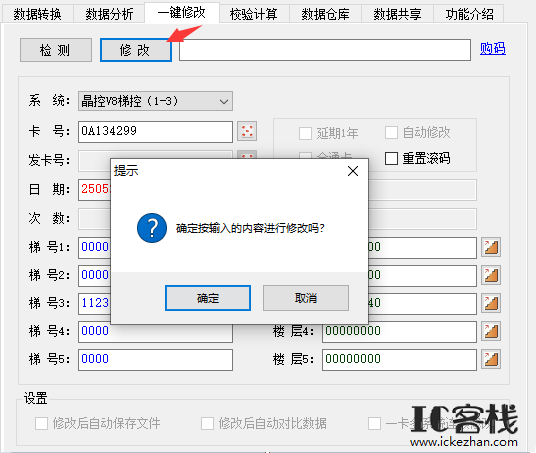
Task: Toggle 修改后自动保存文件 checkbox
Action: point(41,423)
